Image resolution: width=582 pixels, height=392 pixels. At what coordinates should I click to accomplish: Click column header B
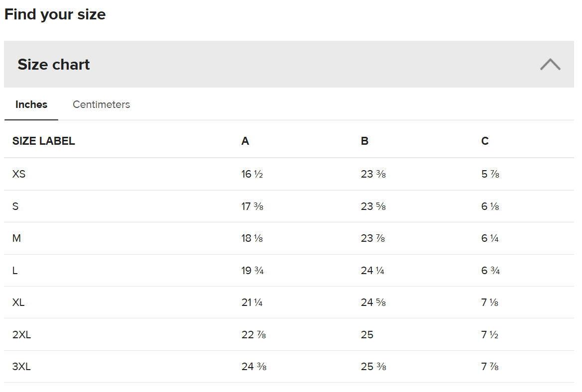point(364,141)
